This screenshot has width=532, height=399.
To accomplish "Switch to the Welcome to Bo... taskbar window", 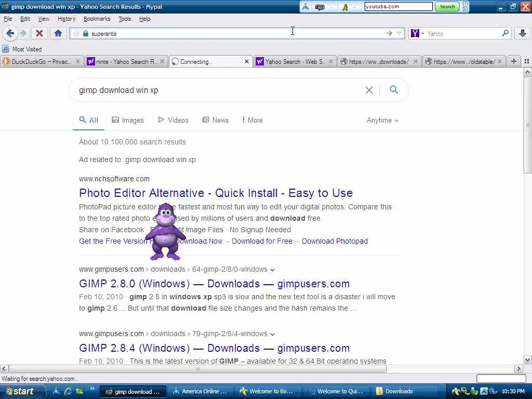I will coord(268,391).
